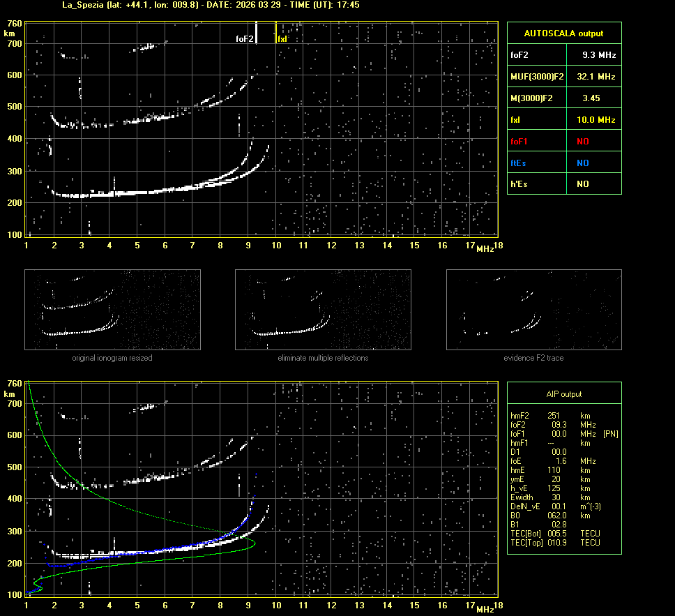Select the M(3000)F2 3.45 value
The height and width of the screenshot is (616, 675).
pyautogui.click(x=591, y=98)
